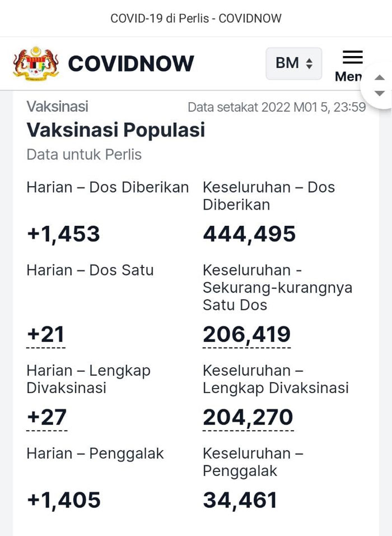Click the +1,453 daily doses figure

pyautogui.click(x=63, y=234)
